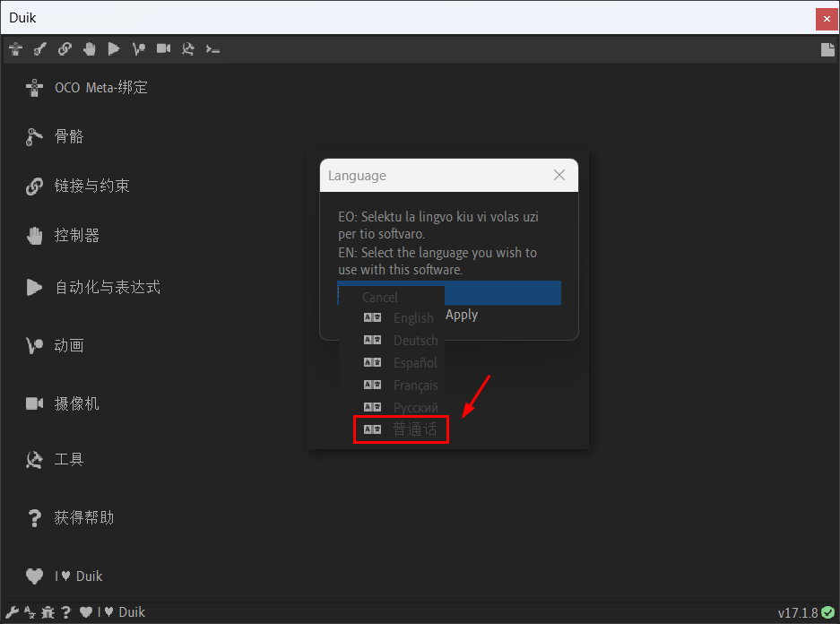The image size is (840, 624).
Task: Open settings wrench icon in status bar
Action: pos(12,612)
